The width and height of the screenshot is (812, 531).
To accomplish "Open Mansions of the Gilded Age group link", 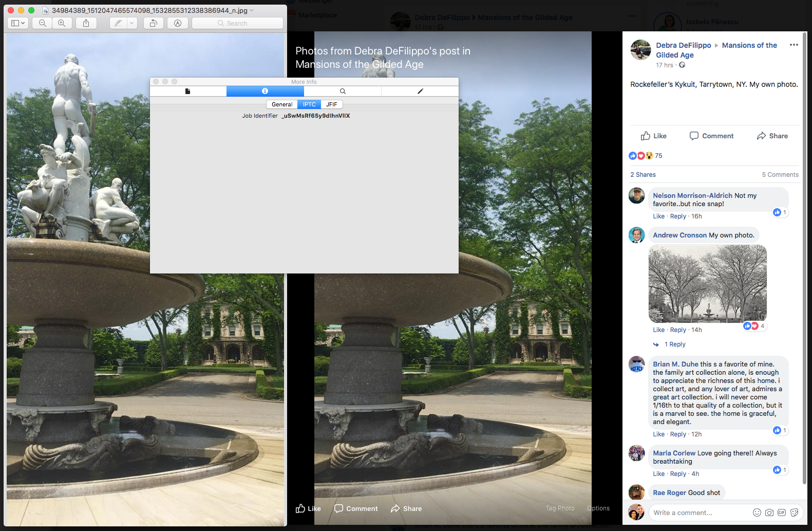I will pos(749,45).
